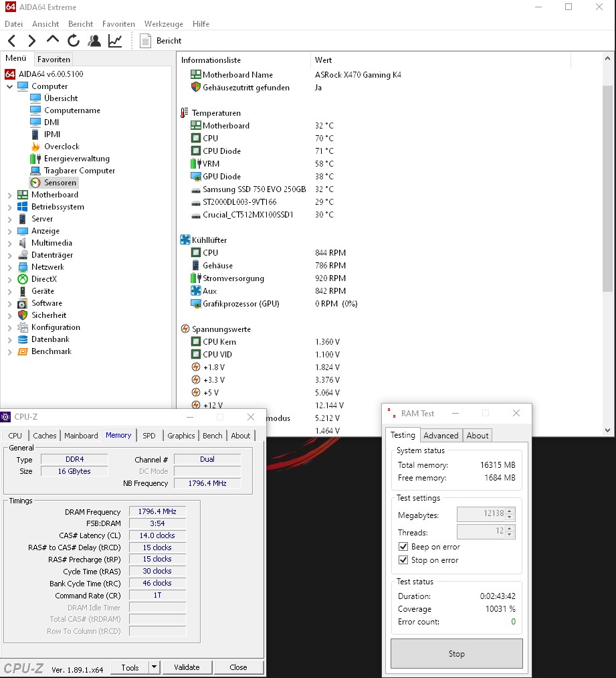Switch to the Mainboard tab in CPU-Z

pos(81,436)
